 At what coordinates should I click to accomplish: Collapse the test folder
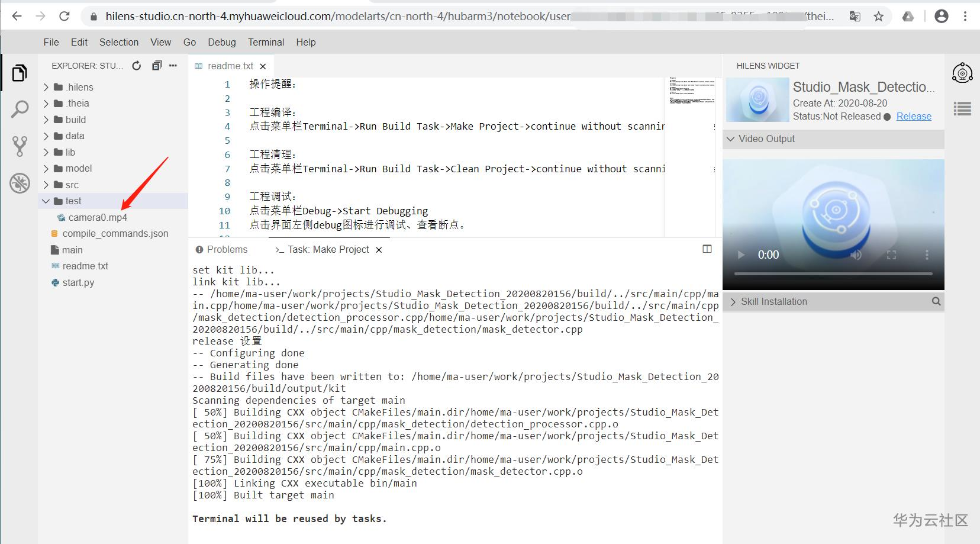click(x=46, y=201)
